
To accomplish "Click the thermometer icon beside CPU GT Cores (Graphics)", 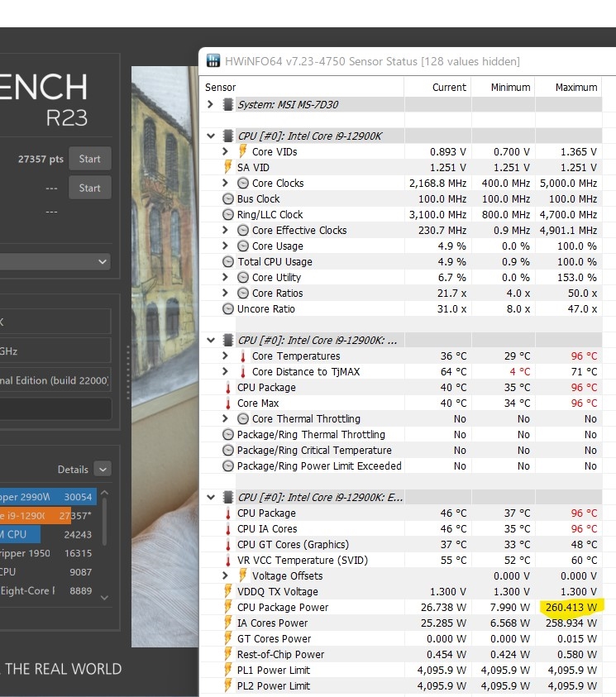I will click(x=228, y=545).
